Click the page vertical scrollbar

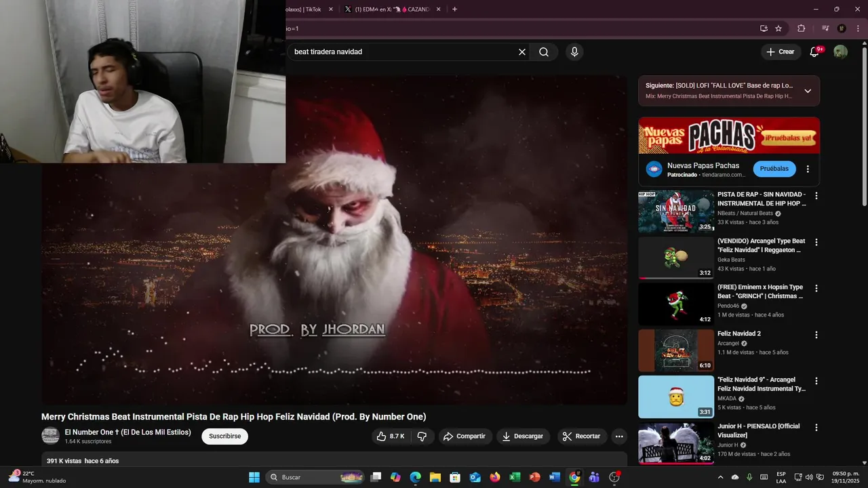tap(864, 125)
